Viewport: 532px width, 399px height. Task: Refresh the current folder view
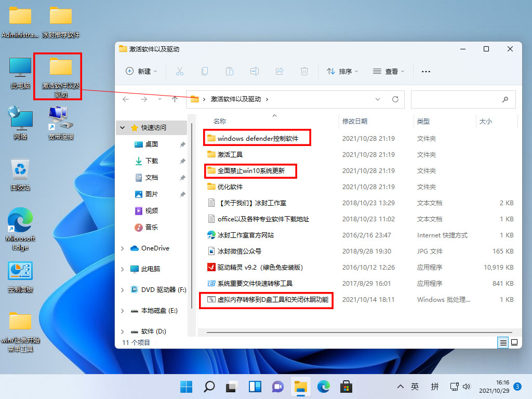(x=395, y=99)
